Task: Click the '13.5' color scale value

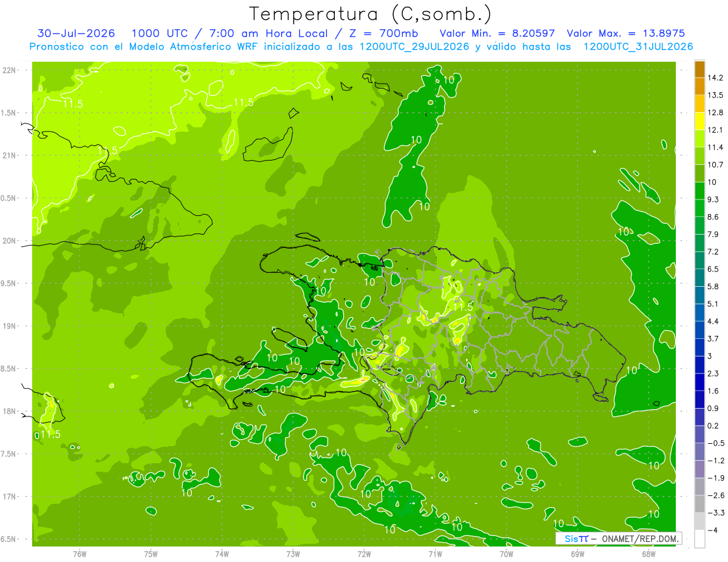Action: (x=715, y=95)
